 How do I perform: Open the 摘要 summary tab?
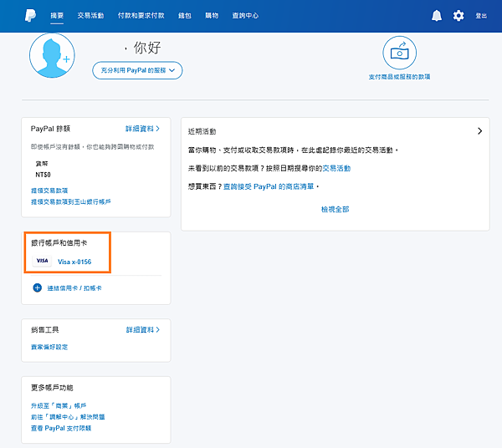tap(57, 15)
